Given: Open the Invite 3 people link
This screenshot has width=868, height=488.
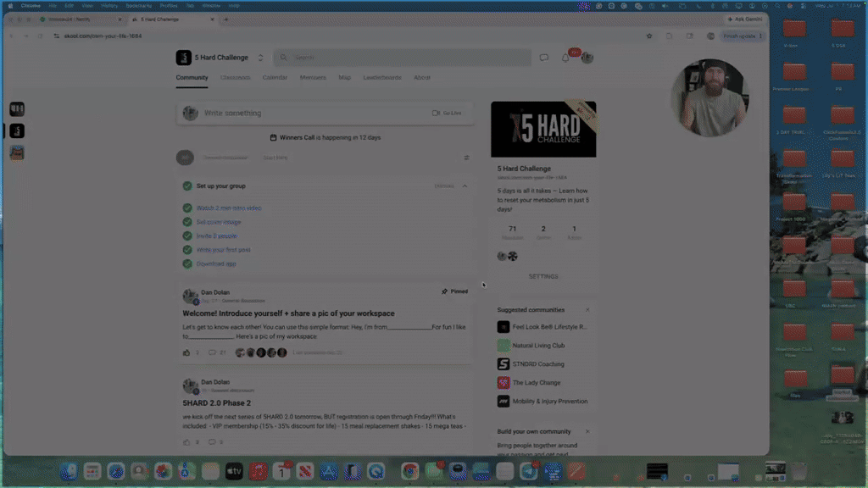Looking at the screenshot, I should click(216, 236).
